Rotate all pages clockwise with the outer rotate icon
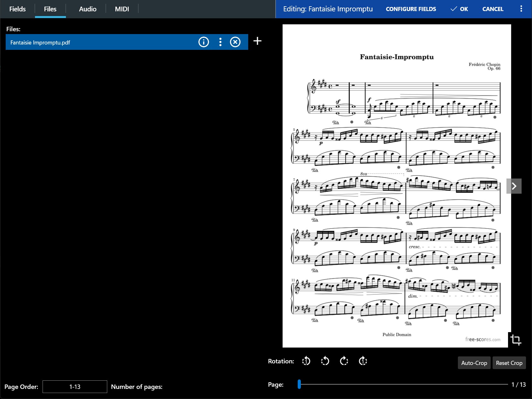The image size is (532, 399). point(363,361)
